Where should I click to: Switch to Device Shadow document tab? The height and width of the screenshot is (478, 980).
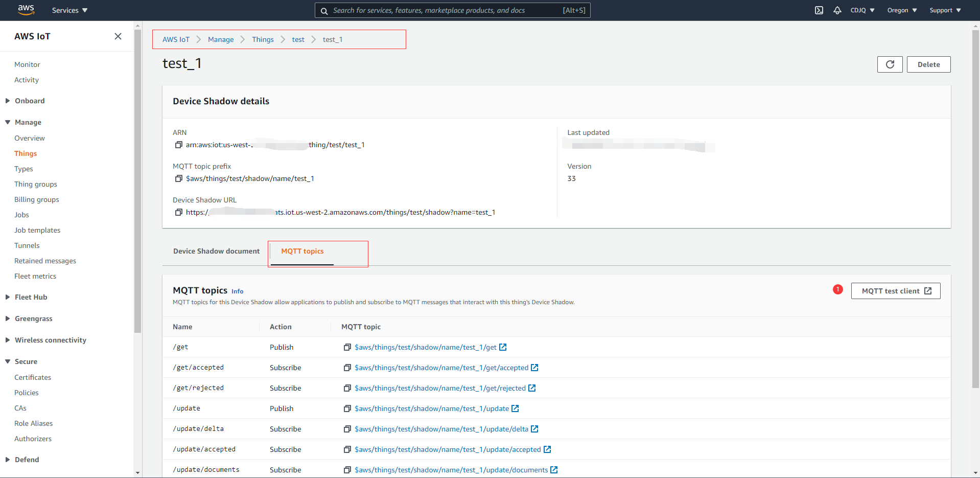(x=216, y=251)
